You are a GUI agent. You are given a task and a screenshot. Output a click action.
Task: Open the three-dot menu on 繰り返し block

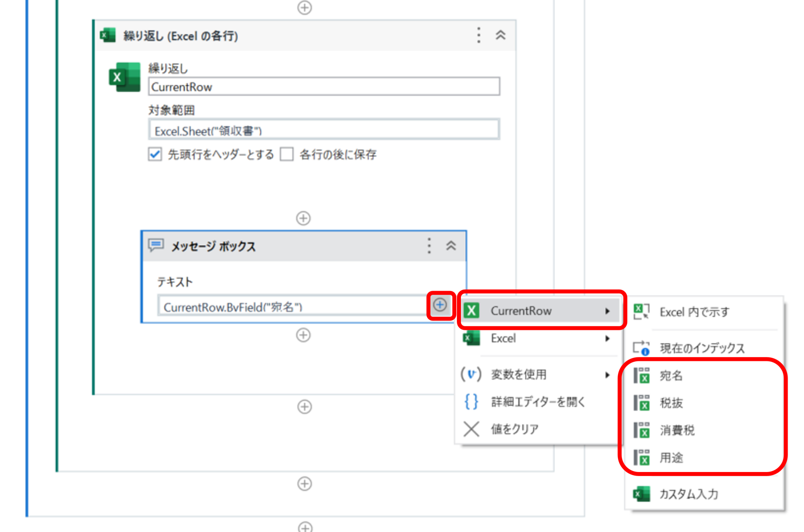479,35
